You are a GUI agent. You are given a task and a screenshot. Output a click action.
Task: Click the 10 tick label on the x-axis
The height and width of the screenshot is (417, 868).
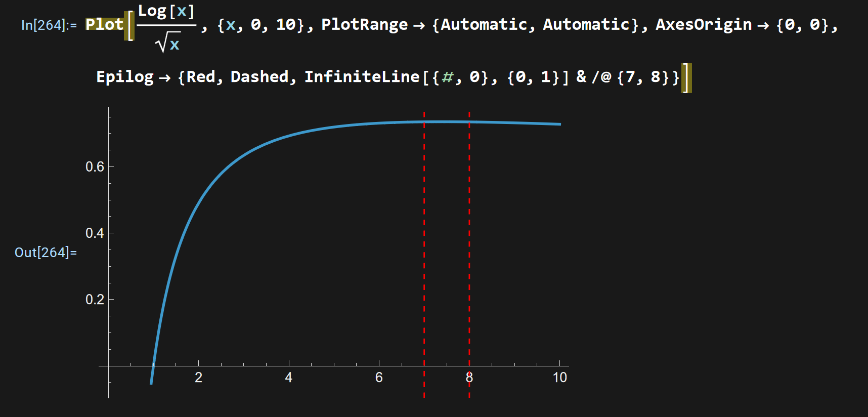pyautogui.click(x=559, y=378)
